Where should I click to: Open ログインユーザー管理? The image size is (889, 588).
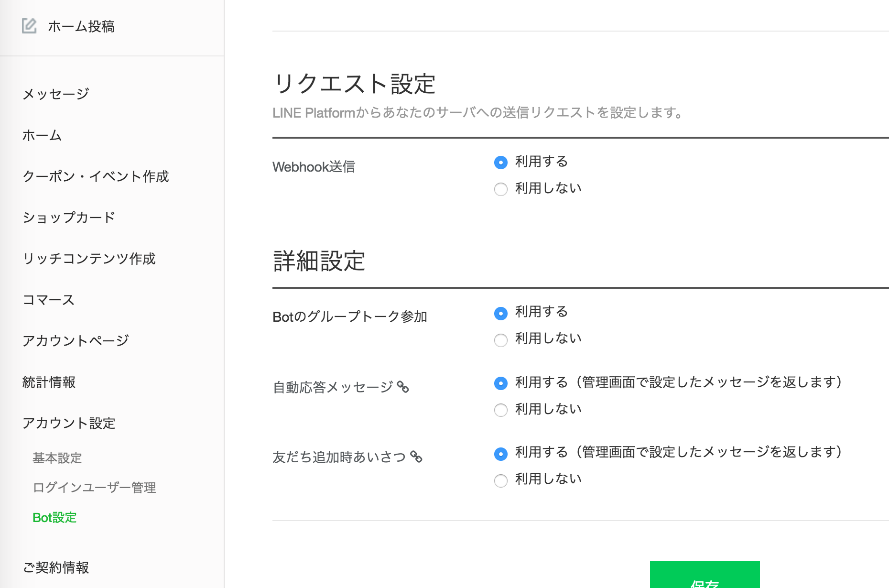tap(94, 488)
